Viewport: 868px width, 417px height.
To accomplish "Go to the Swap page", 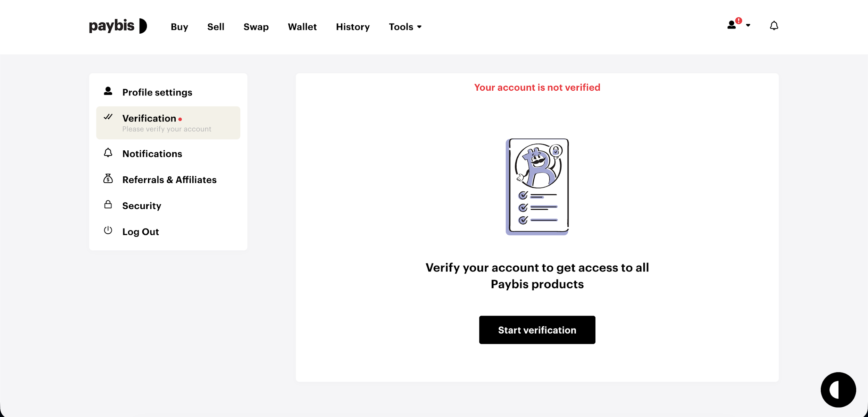I will (256, 27).
